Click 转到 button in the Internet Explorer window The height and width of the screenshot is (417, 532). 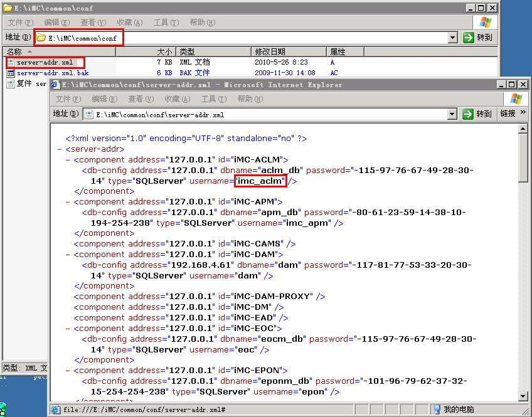point(477,114)
